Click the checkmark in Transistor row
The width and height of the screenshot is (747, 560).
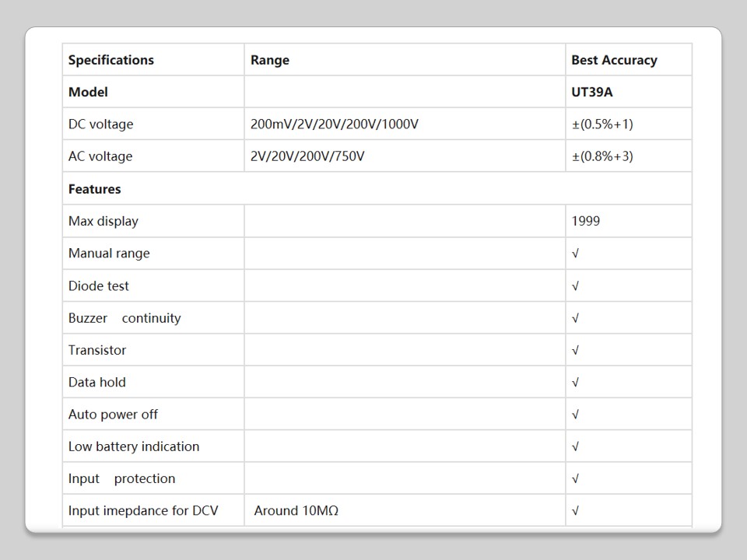point(575,350)
